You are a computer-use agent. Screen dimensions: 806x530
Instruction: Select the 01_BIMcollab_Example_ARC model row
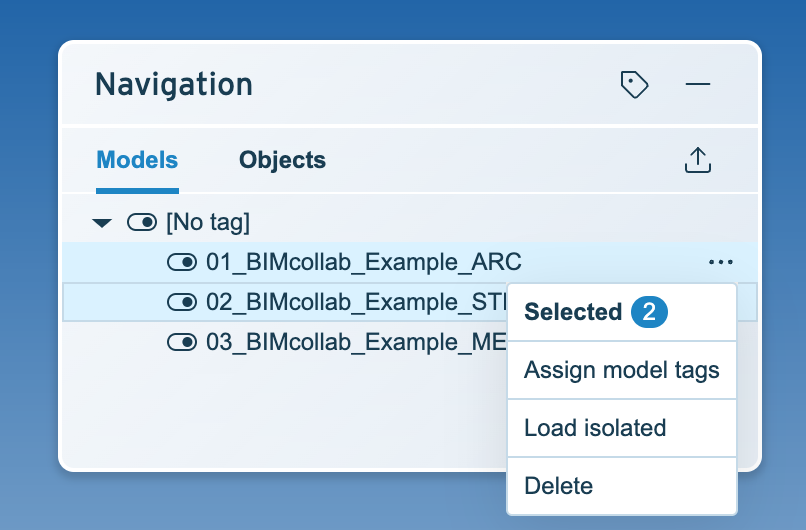pos(410,262)
